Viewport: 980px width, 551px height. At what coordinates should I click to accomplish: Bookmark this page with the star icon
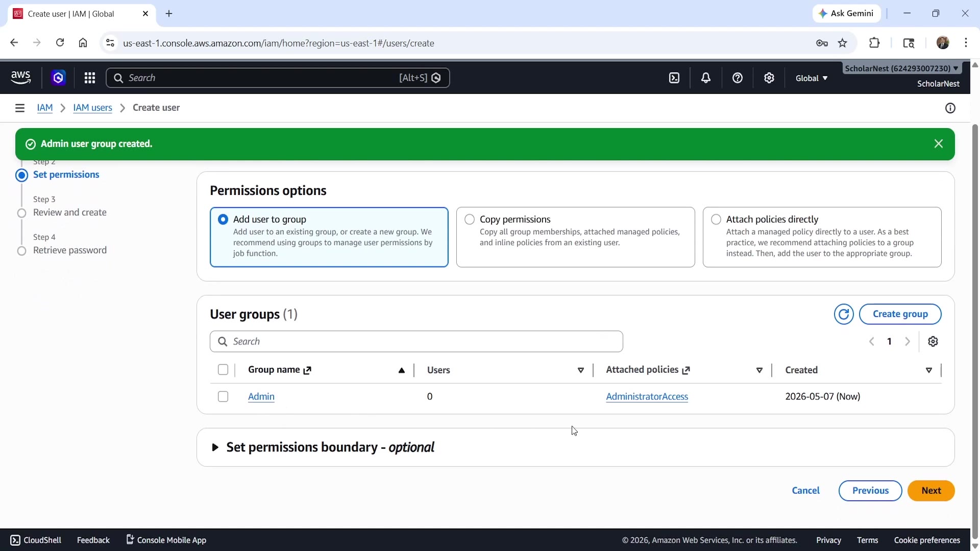point(843,43)
